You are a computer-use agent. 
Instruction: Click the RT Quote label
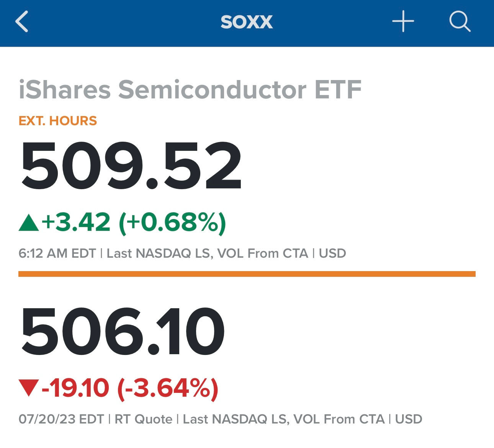144,419
